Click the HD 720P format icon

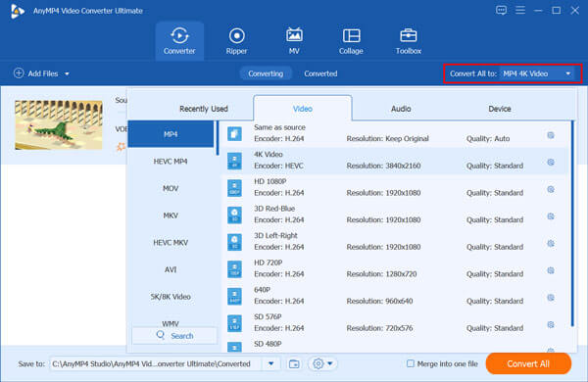[x=234, y=269]
